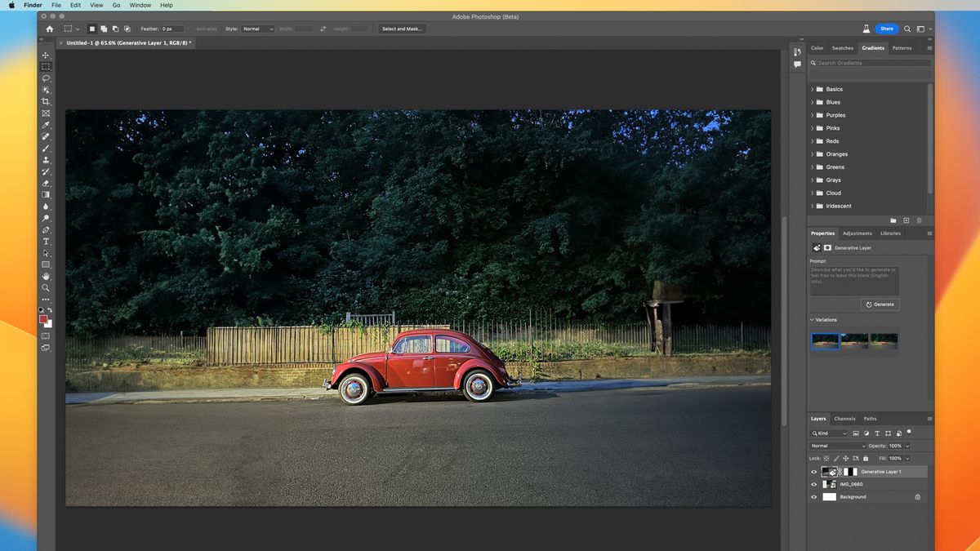Select the Lasso tool

pyautogui.click(x=46, y=78)
